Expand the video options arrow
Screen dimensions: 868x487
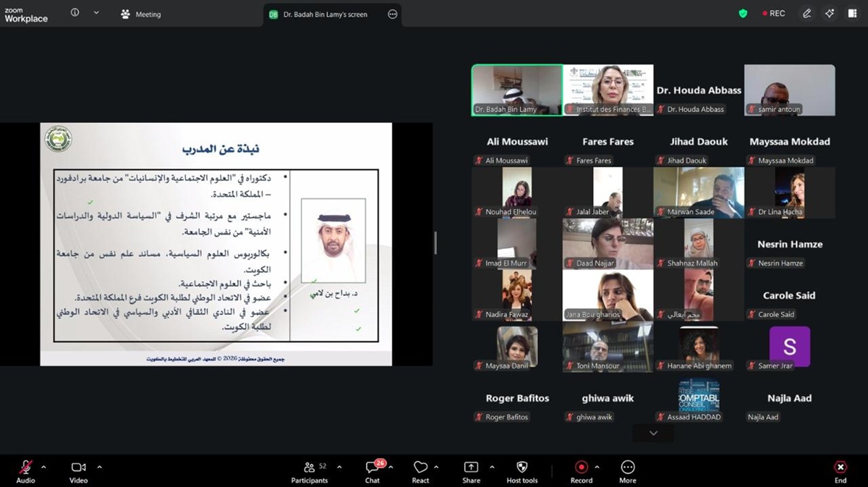[x=99, y=467]
